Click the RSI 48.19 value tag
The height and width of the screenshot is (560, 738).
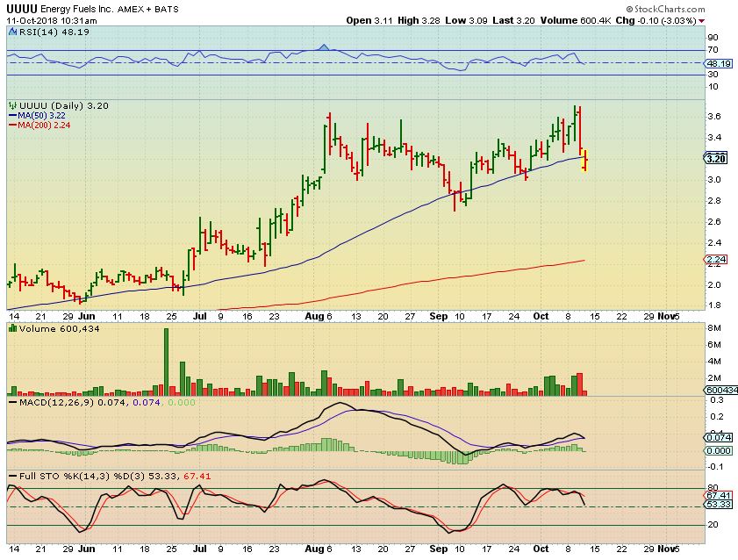[x=718, y=63]
